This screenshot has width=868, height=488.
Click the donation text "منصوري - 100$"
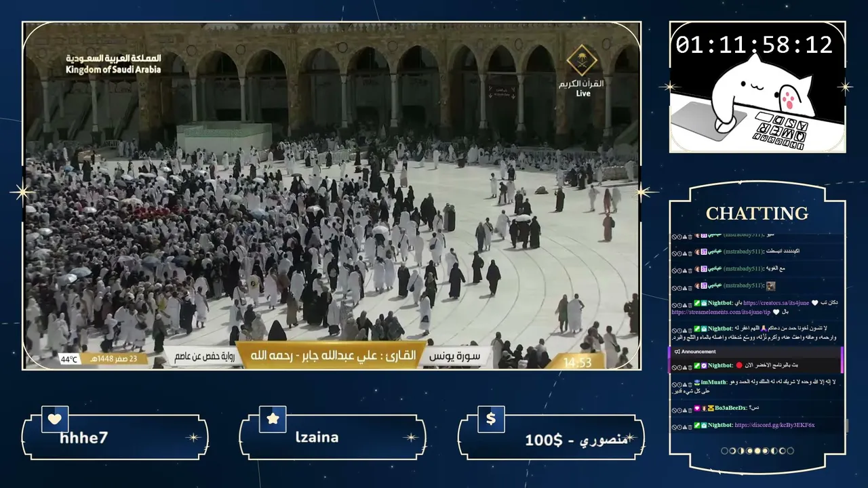tap(576, 440)
